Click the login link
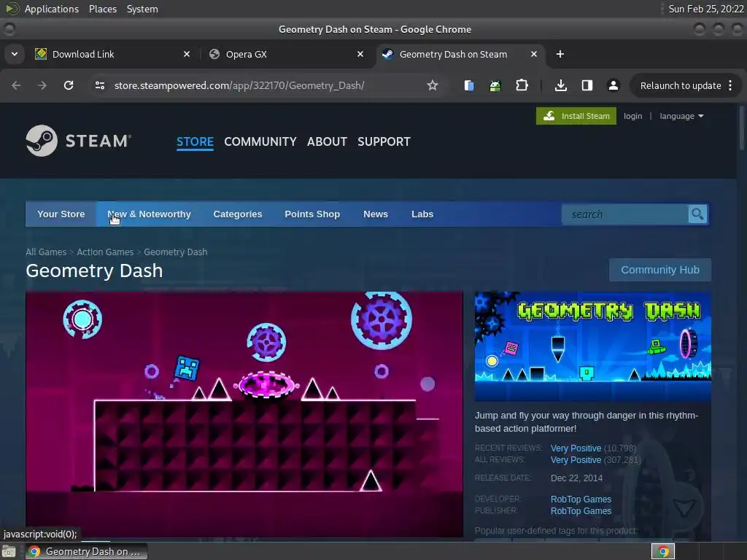747x560 pixels. [632, 116]
